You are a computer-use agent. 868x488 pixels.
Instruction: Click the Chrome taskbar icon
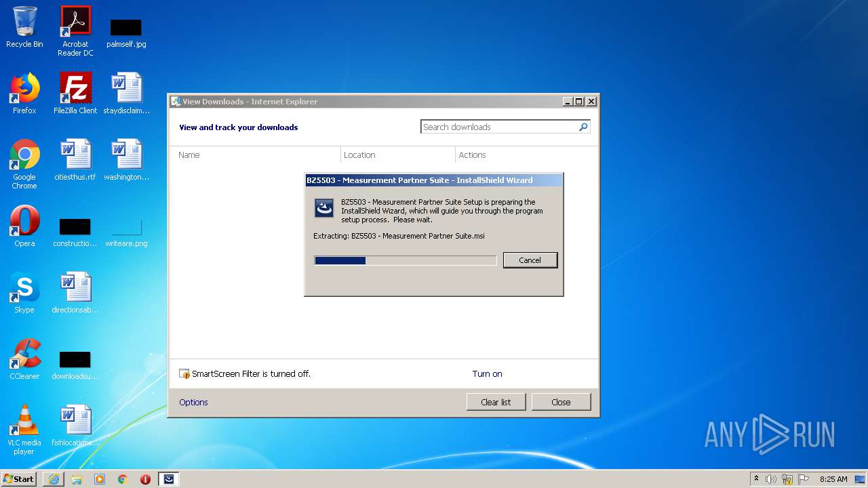point(123,479)
